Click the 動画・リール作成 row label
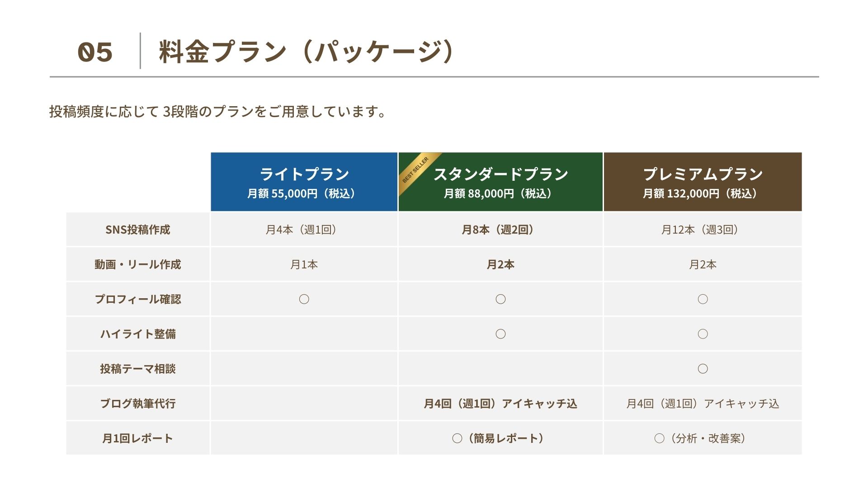 pos(138,264)
